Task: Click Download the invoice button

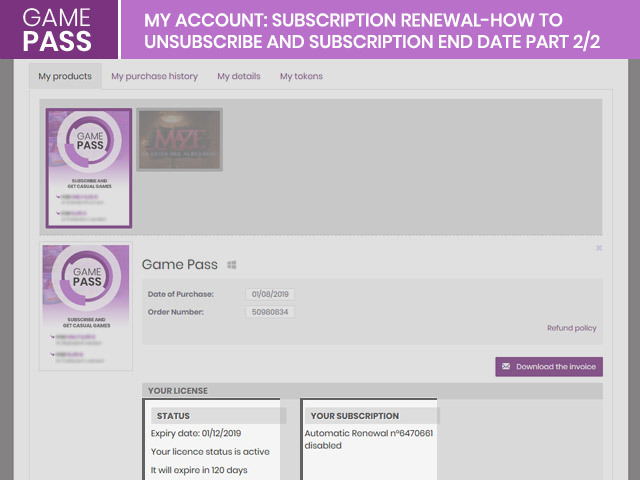Action: tap(549, 367)
